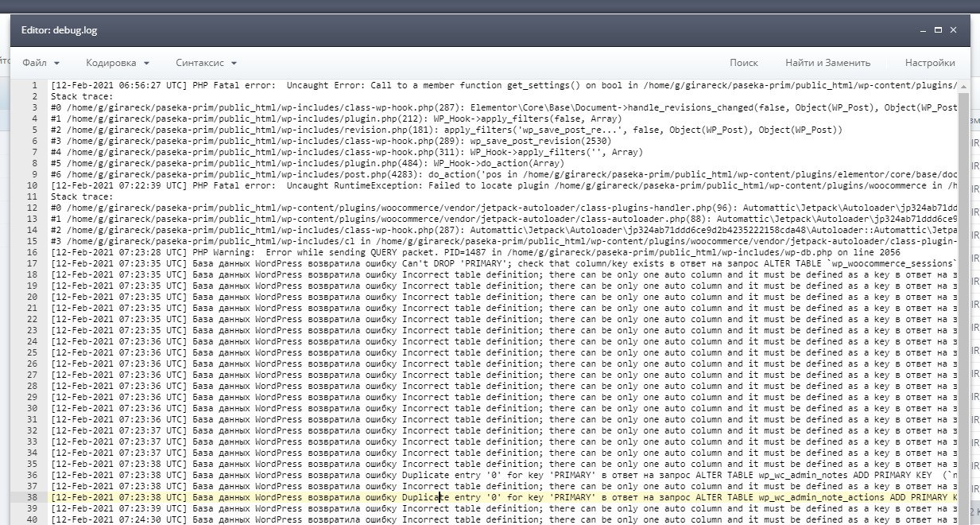Viewport: 980px width, 525px height.
Task: Open the Кодировка dropdown menu
Action: pyautogui.click(x=117, y=63)
